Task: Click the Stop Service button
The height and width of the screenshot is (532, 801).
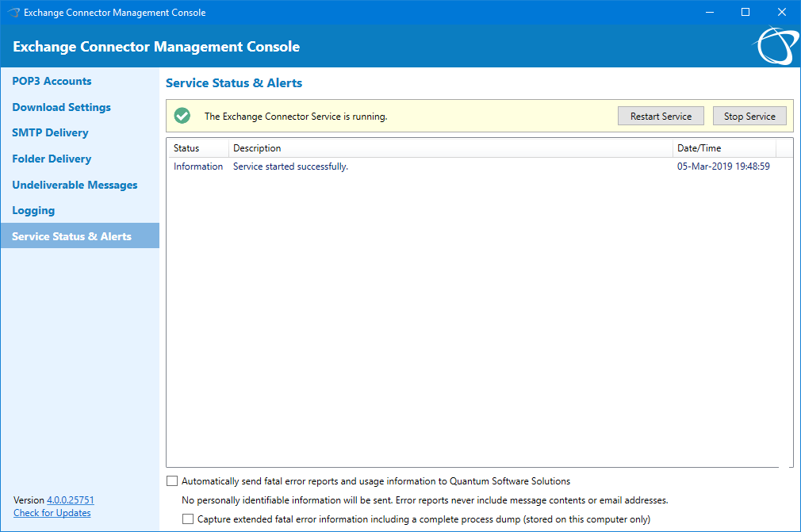Action: point(749,116)
